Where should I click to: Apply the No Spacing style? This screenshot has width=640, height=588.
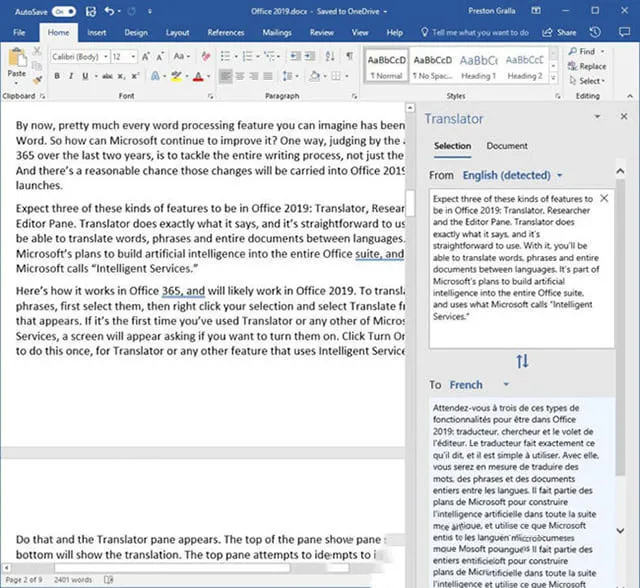click(x=432, y=67)
